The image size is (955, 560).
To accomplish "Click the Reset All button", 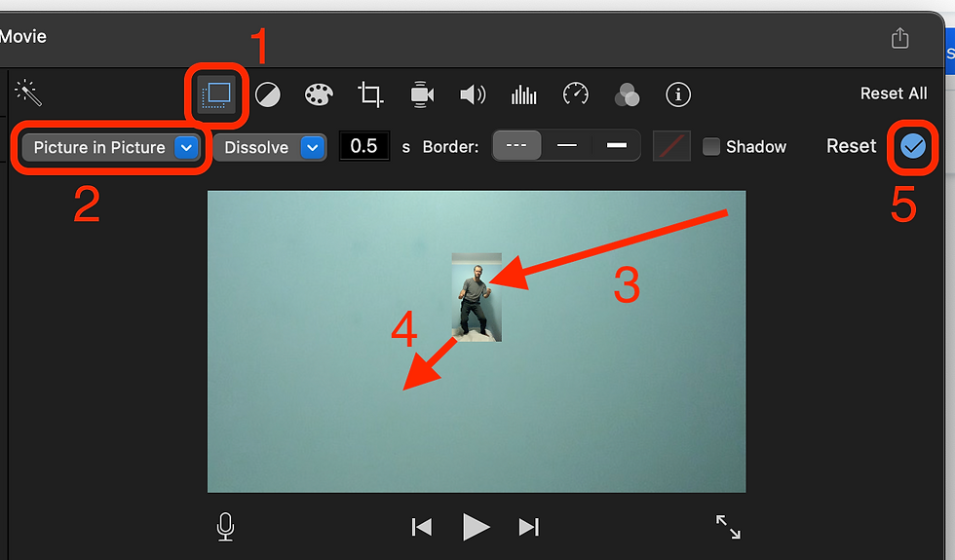I will pos(894,93).
